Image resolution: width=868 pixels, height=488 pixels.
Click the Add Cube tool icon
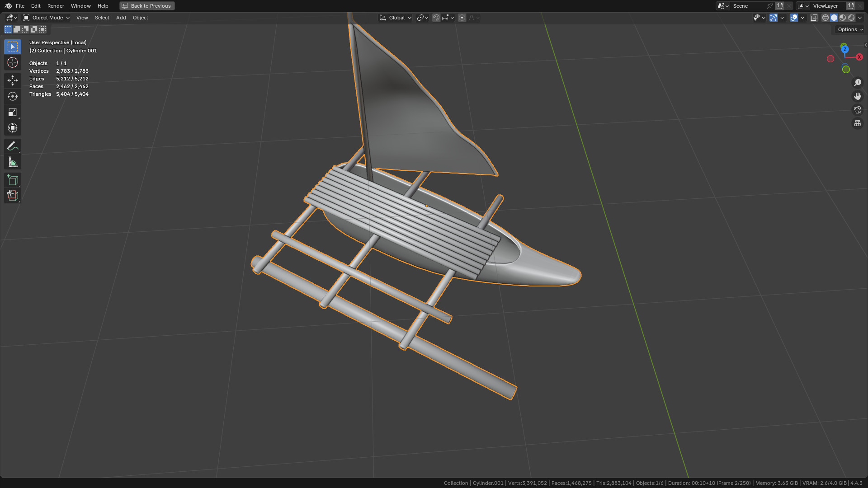coord(13,180)
